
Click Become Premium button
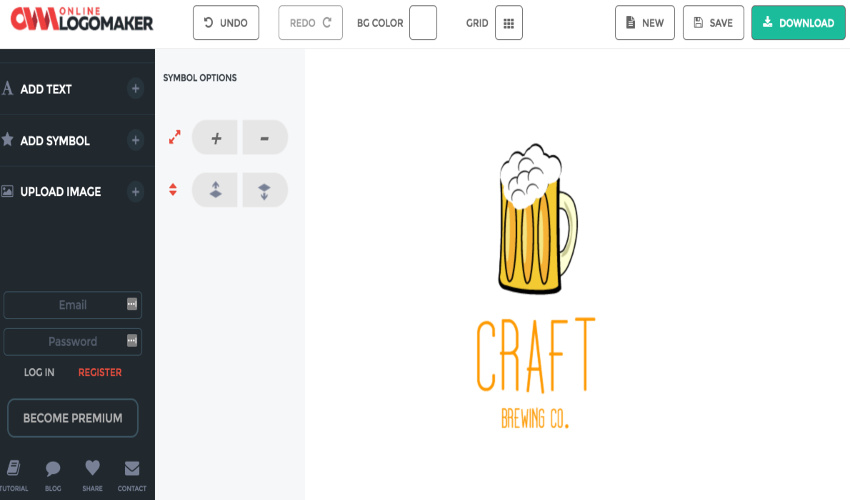(x=73, y=418)
